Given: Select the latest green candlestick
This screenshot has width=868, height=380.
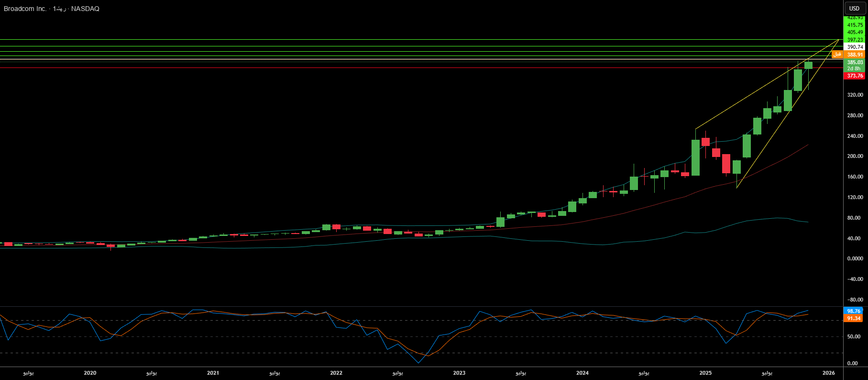Looking at the screenshot, I should click(x=808, y=65).
